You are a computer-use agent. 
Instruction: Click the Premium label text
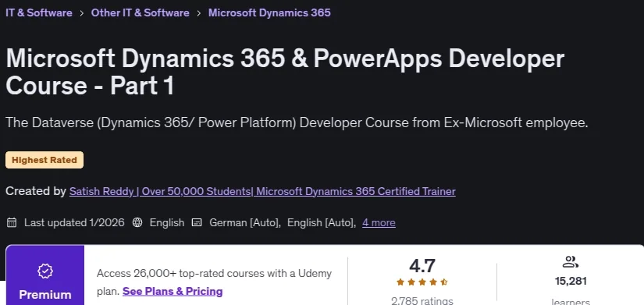pos(45,295)
